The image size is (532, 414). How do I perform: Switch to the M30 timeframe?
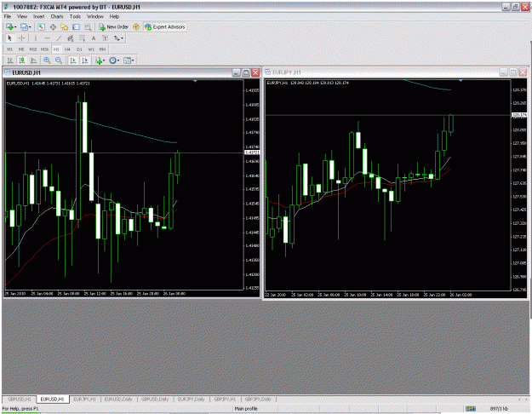pos(45,49)
